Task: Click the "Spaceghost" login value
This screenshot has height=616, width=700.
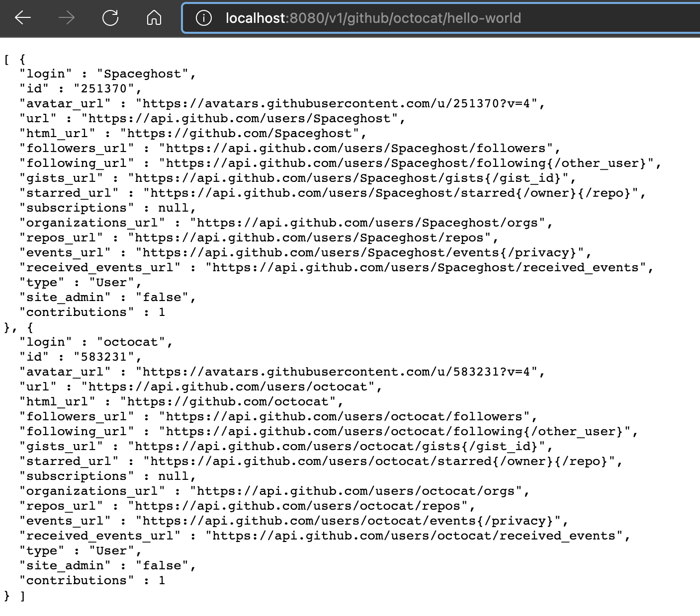Action: [x=143, y=74]
